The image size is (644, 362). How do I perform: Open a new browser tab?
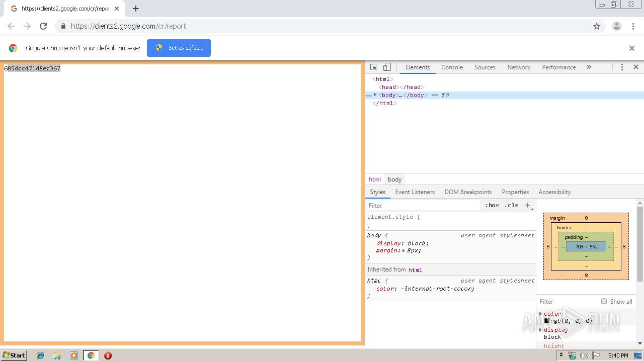click(x=136, y=9)
